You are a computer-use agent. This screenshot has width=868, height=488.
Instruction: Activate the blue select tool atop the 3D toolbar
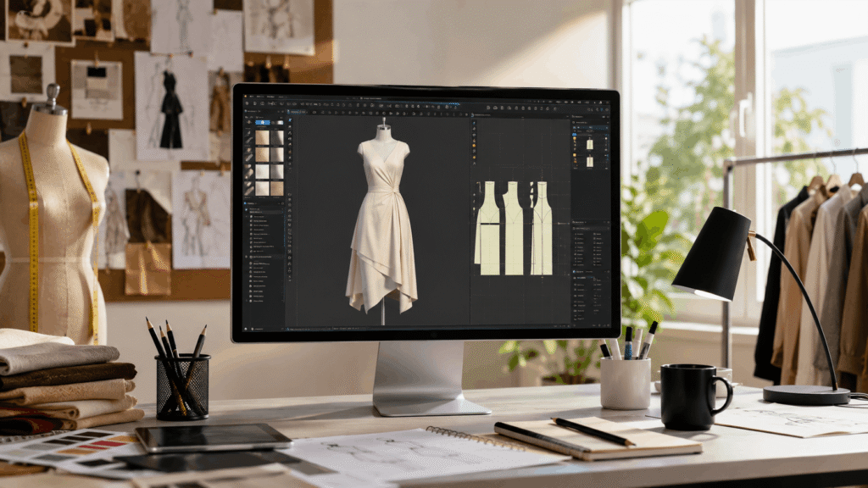[x=290, y=120]
